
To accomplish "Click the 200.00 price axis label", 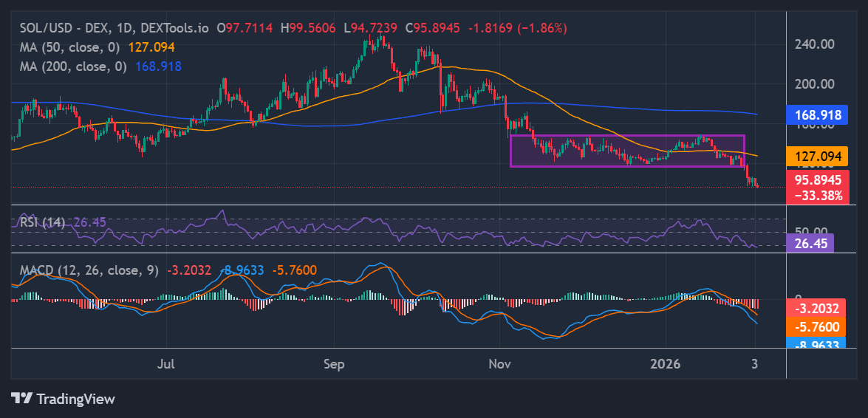I will (815, 84).
